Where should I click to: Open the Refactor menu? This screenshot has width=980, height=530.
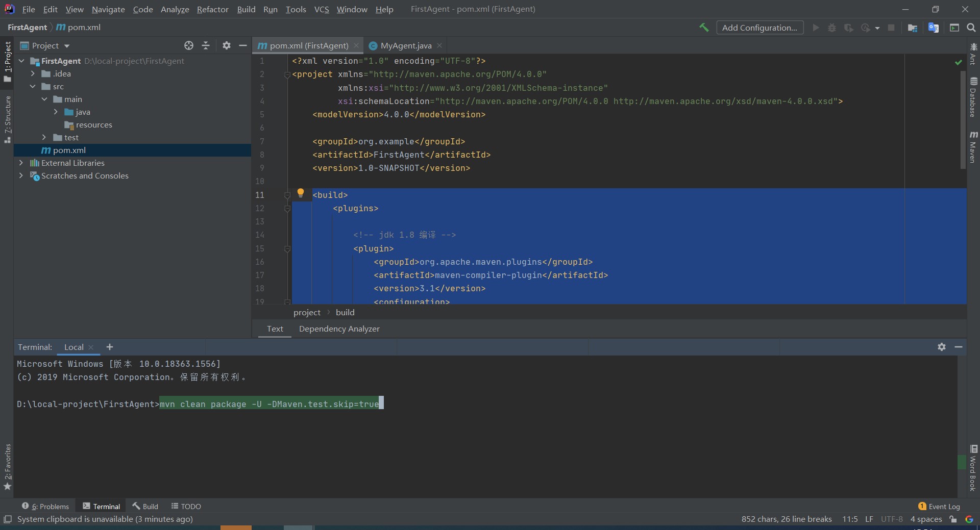point(213,9)
